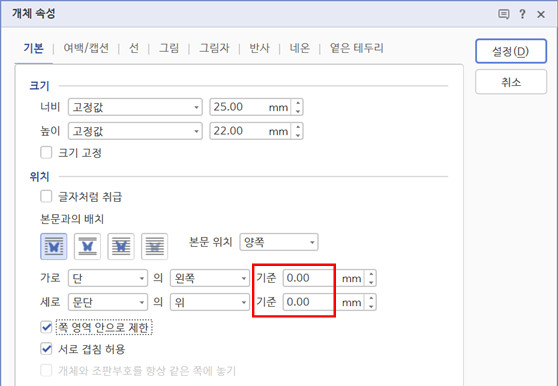The height and width of the screenshot is (386, 558).
Task: Switch to the 반사 tab
Action: [x=259, y=48]
